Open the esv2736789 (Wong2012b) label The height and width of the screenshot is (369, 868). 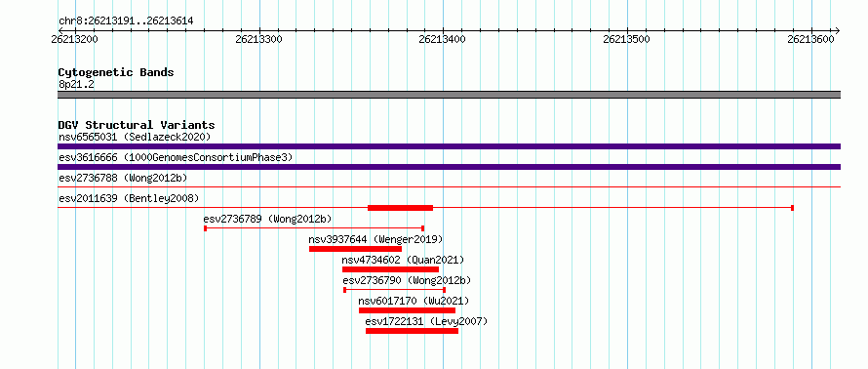[x=268, y=219]
